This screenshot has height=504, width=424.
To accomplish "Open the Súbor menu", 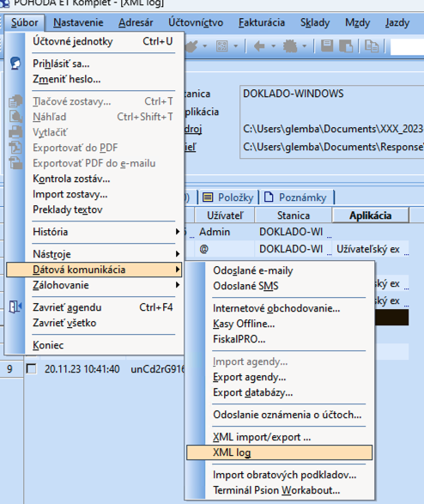I will (x=24, y=22).
